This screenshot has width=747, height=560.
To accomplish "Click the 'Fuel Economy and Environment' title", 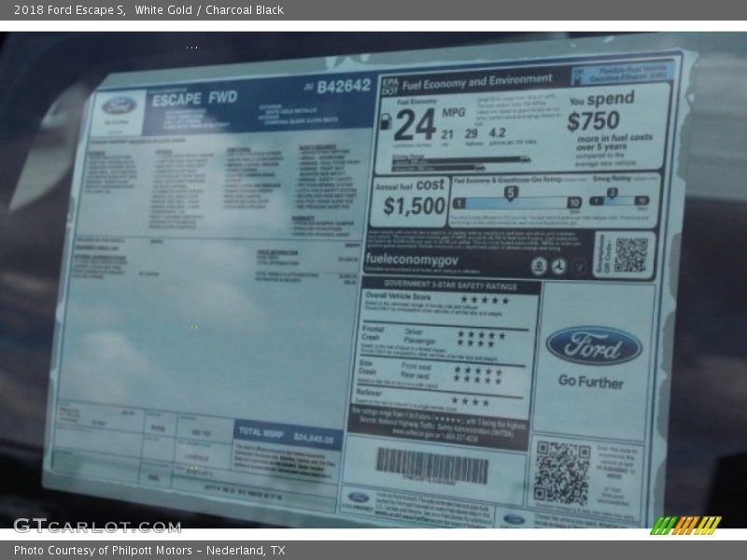I will click(x=477, y=81).
